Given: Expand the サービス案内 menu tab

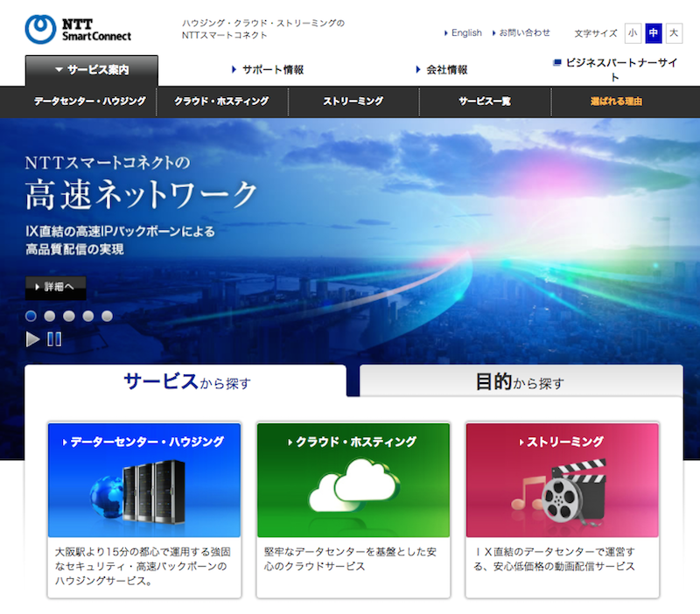Looking at the screenshot, I should pyautogui.click(x=92, y=70).
